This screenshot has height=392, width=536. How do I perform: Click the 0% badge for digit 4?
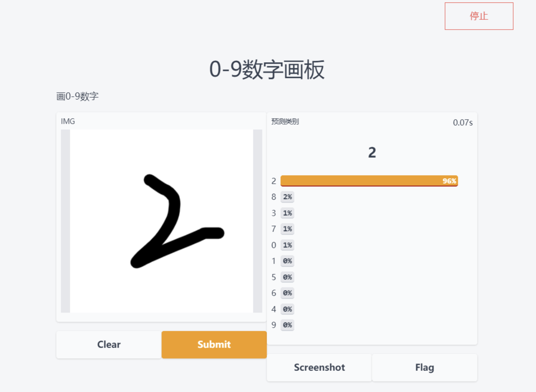pos(287,309)
